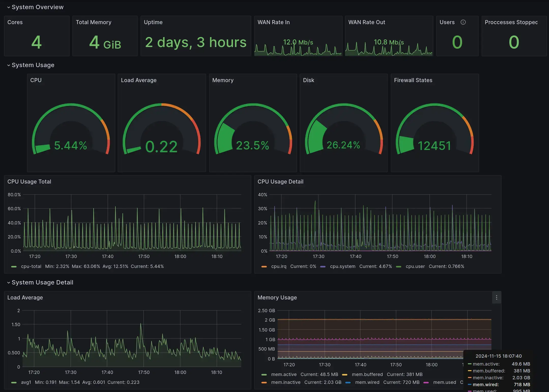Open the Total Memory panel title menu
This screenshot has width=549, height=392.
[94, 22]
